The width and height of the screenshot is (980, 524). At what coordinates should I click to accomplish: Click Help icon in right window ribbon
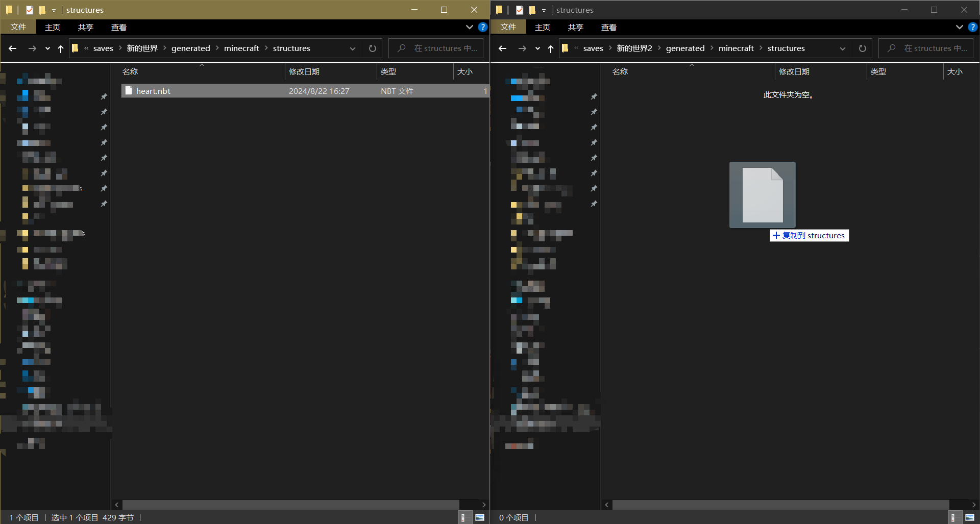(x=972, y=27)
